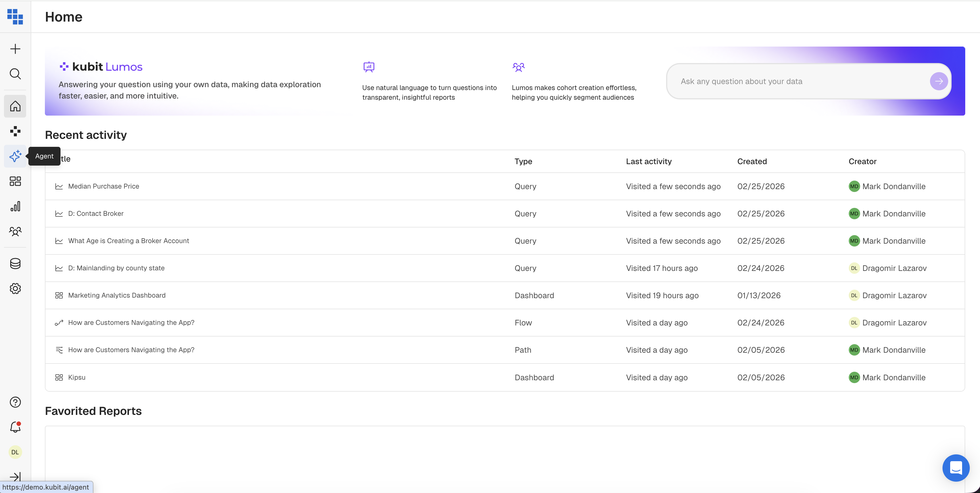The image size is (980, 493).
Task: Click the Kubit logo in top-left
Action: [15, 17]
